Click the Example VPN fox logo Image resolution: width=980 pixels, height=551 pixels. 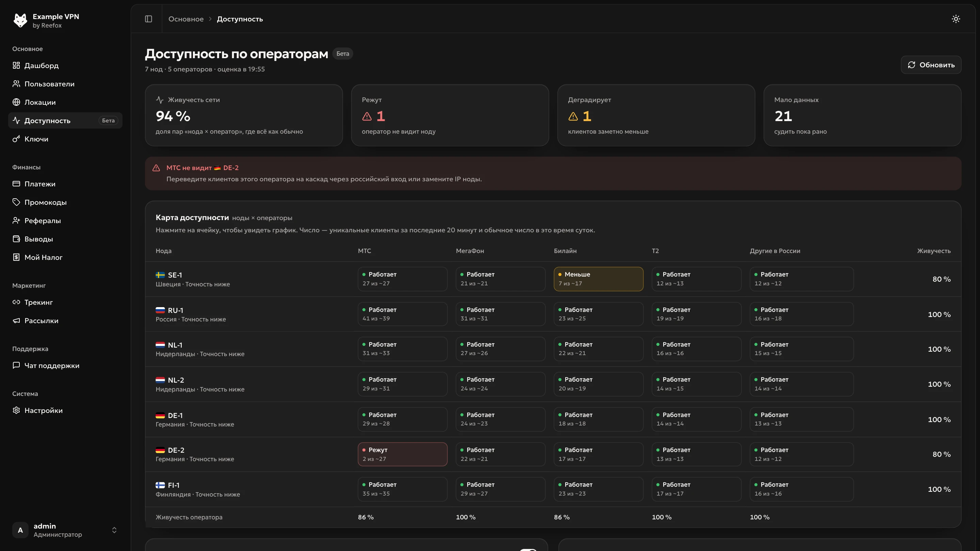point(20,20)
